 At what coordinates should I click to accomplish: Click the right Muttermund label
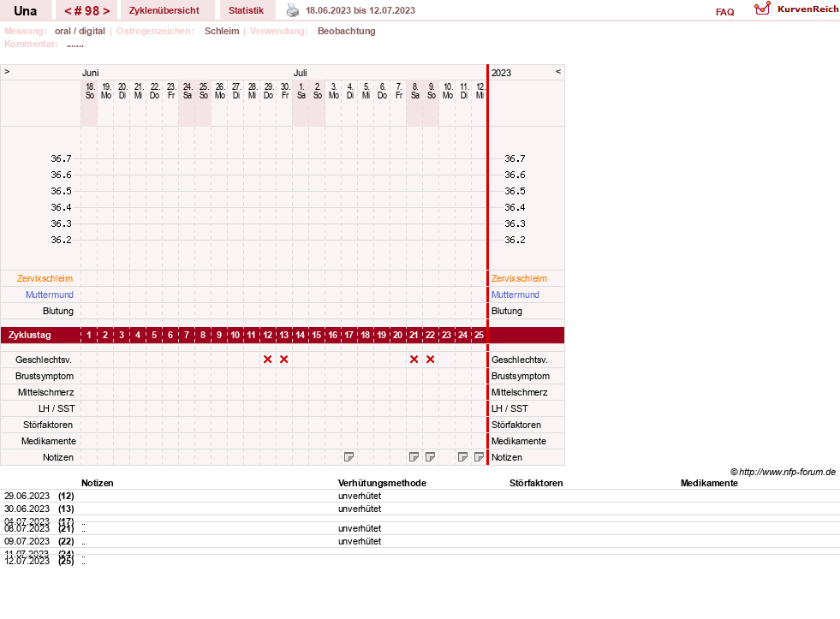(x=515, y=295)
